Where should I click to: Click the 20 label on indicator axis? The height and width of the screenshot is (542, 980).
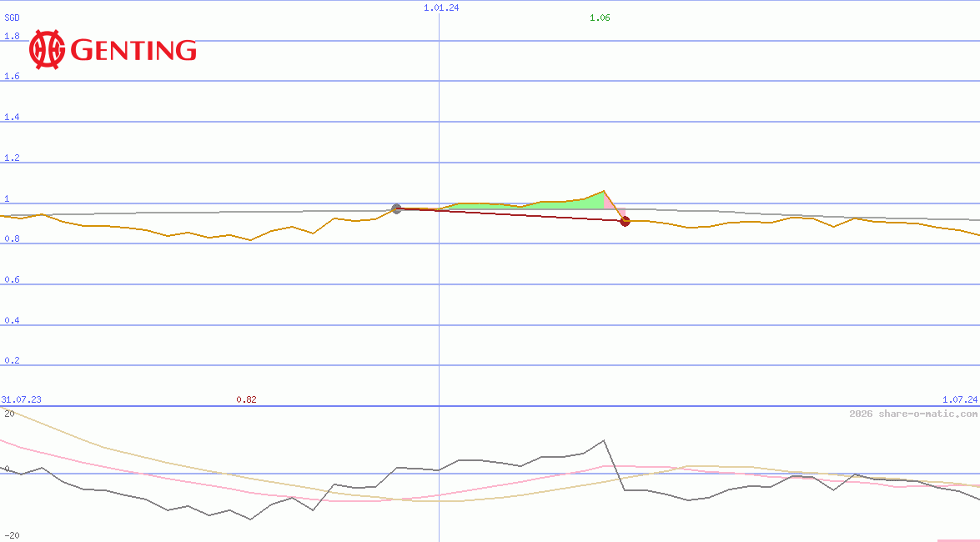9,414
